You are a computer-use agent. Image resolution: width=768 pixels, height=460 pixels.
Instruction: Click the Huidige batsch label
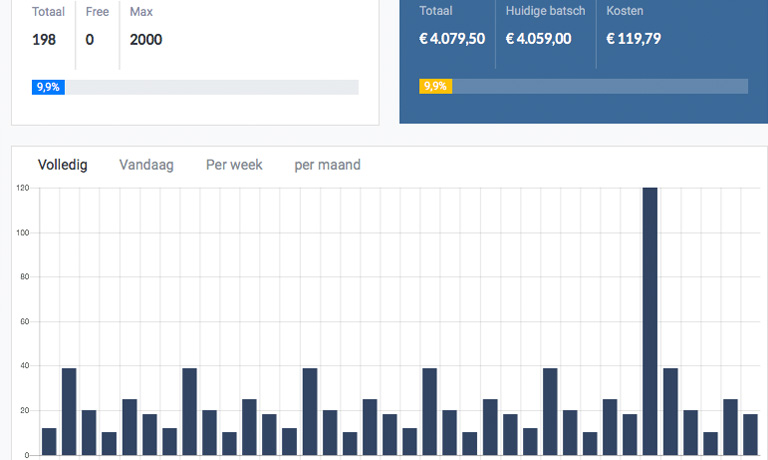point(545,11)
